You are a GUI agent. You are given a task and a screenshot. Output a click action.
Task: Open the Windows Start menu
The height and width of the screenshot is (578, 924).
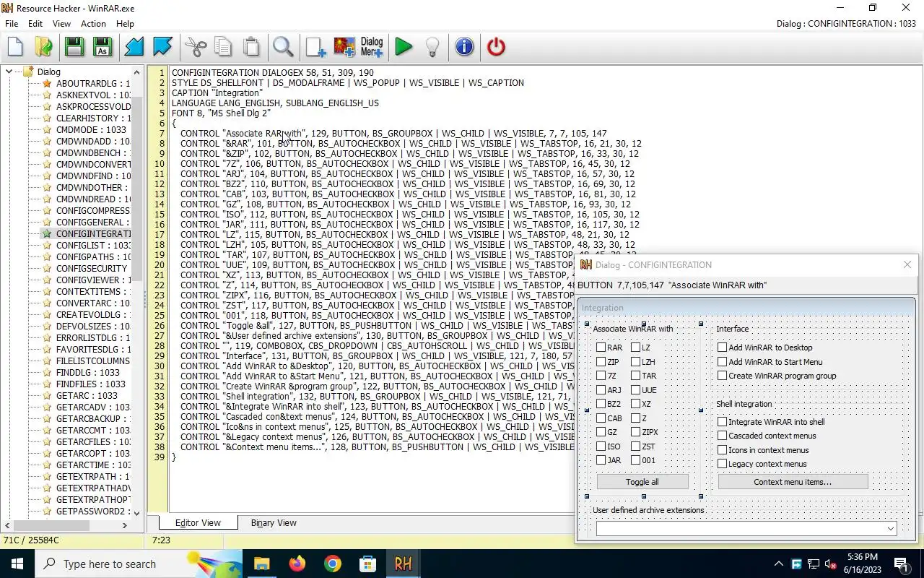pos(17,564)
